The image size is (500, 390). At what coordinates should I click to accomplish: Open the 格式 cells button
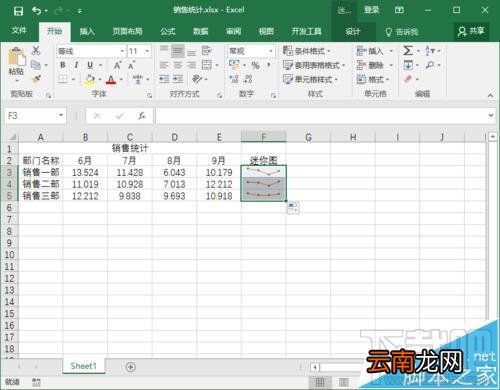pos(373,79)
